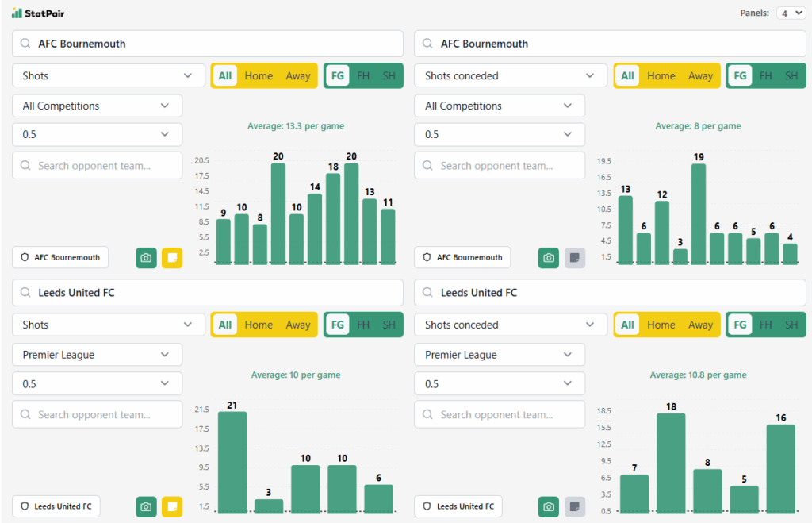Viewport: 812px width, 523px height.
Task: Click the shield icon on the AFC Bournemouth chip in Shots conceded
Action: [x=427, y=257]
